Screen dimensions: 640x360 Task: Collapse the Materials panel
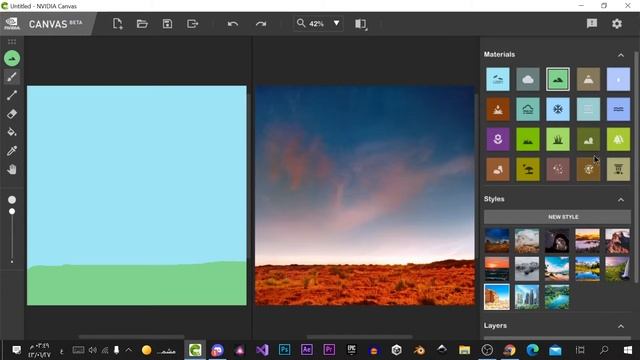tap(621, 55)
